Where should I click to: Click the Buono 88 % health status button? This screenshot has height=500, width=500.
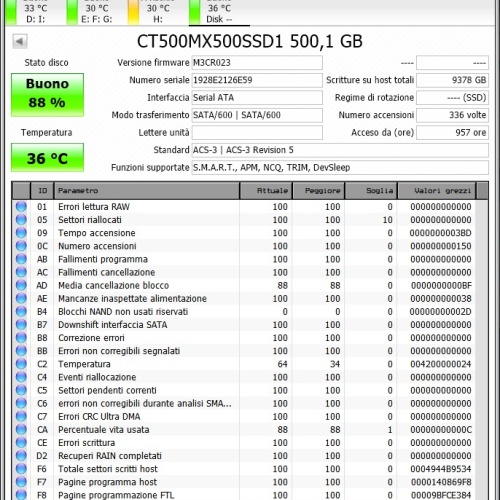[47, 95]
